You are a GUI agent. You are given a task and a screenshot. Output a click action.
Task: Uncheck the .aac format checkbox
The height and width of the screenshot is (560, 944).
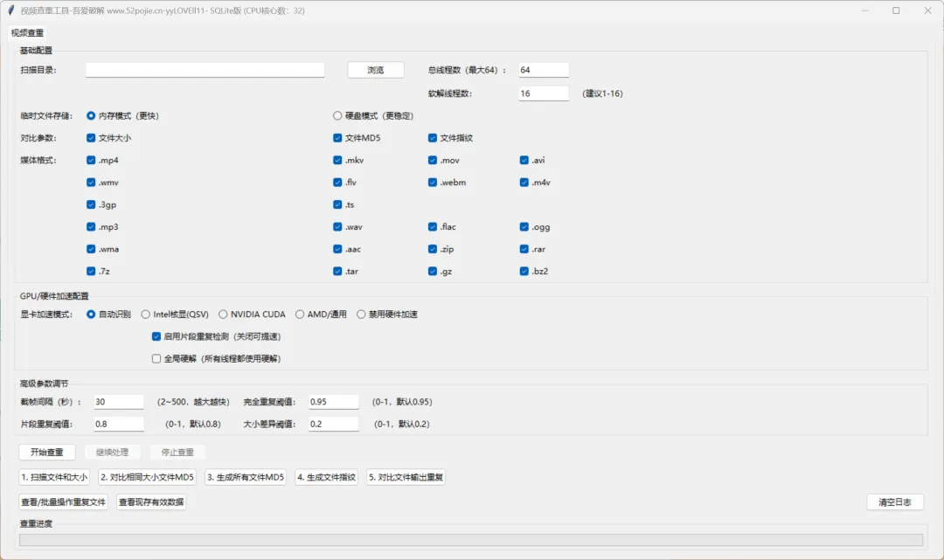coord(337,249)
